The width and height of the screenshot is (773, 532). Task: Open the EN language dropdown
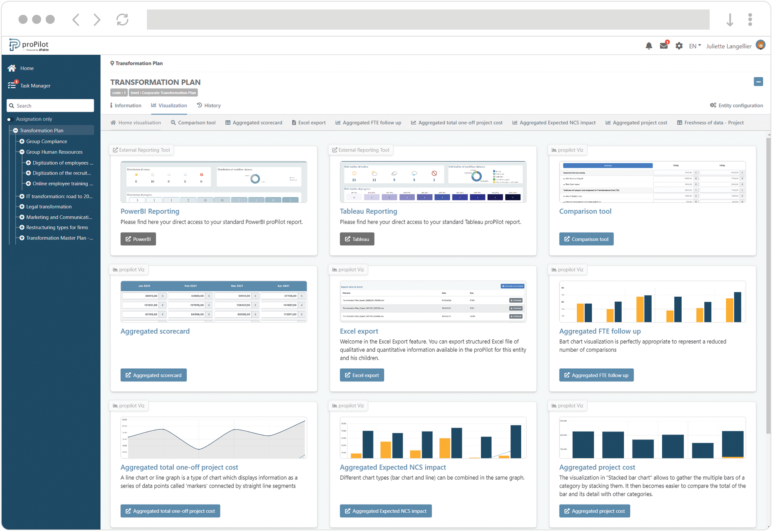click(694, 46)
